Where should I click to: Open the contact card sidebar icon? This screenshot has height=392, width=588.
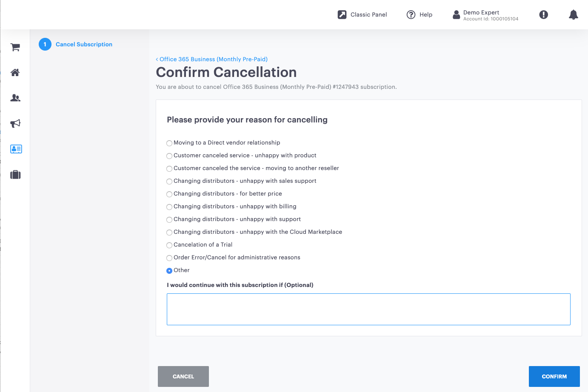click(16, 149)
